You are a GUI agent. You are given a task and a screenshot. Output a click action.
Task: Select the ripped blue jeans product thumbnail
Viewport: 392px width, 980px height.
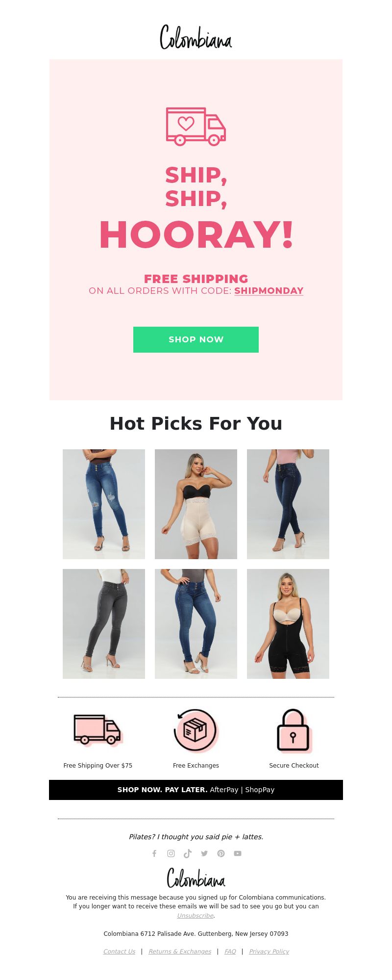[104, 504]
